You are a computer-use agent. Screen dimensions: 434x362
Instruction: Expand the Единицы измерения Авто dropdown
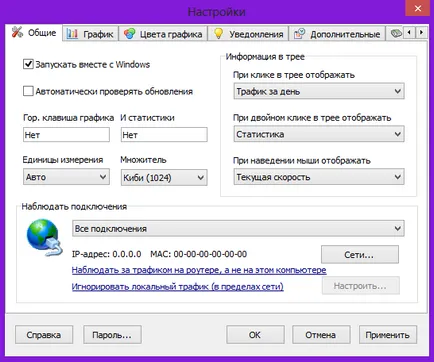coord(66,177)
